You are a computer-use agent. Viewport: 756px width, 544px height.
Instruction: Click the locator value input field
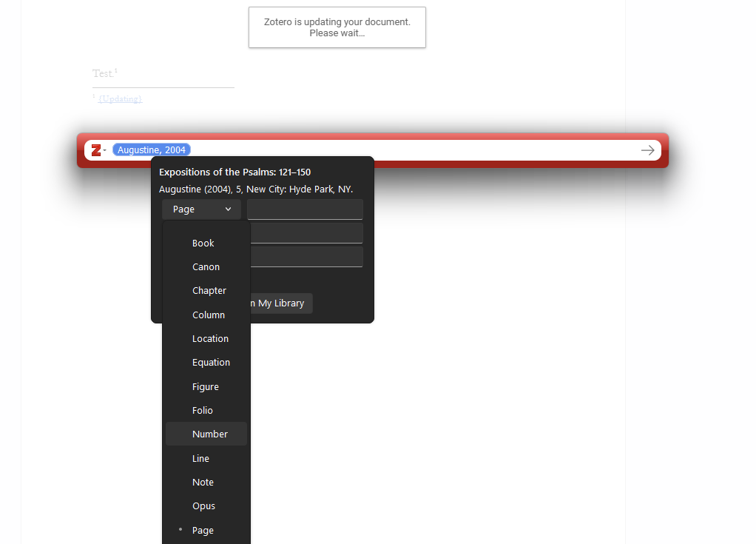[x=305, y=209]
